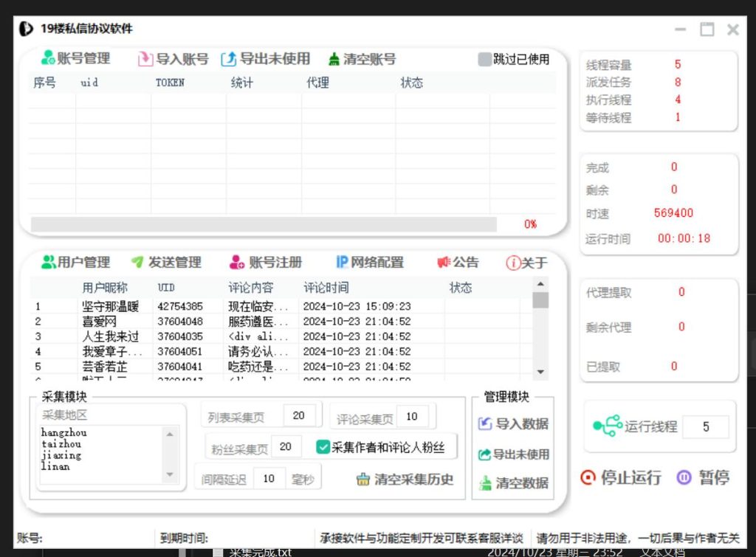The image size is (756, 557).
Task: Click the 导入账号 import accounts icon
Action: point(145,58)
